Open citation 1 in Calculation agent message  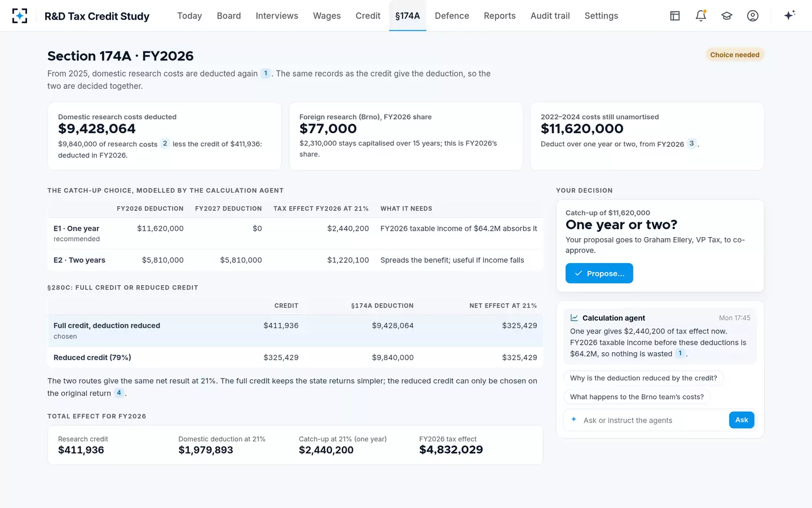(x=680, y=353)
